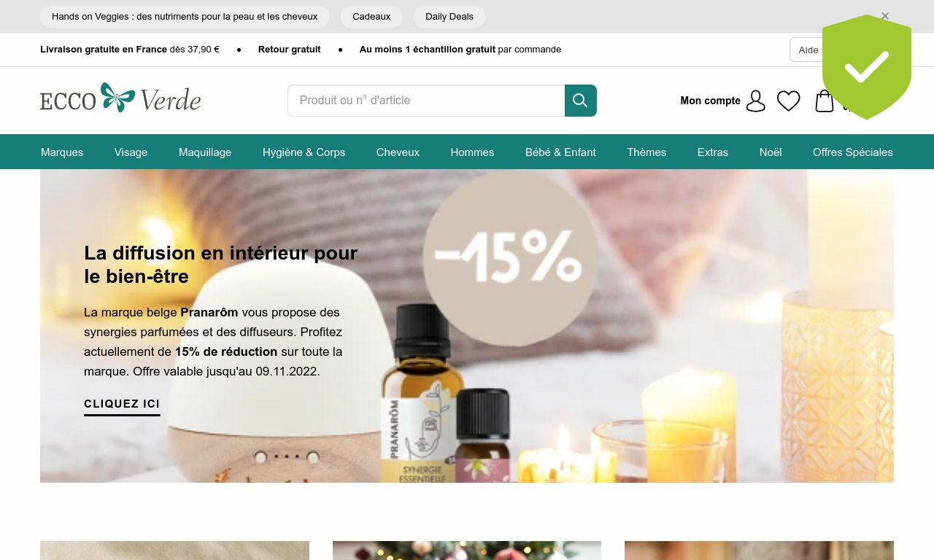
Task: Click the account user icon
Action: (x=756, y=101)
